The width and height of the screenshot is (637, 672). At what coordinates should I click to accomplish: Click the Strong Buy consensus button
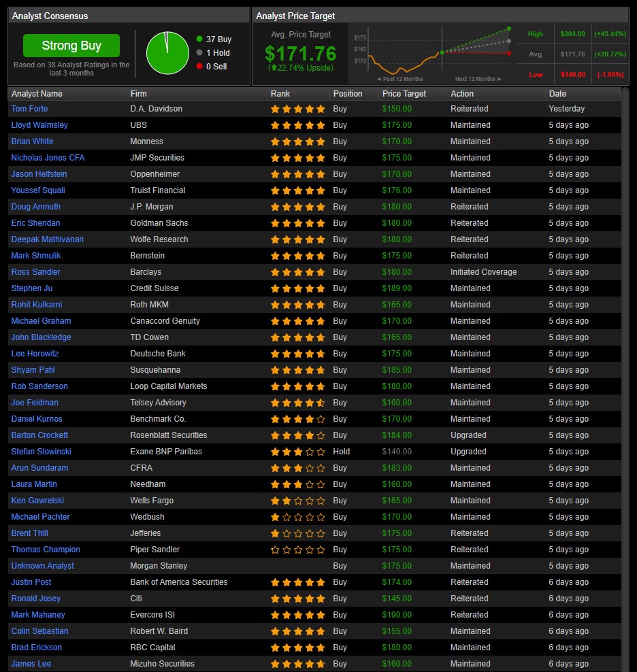click(71, 46)
